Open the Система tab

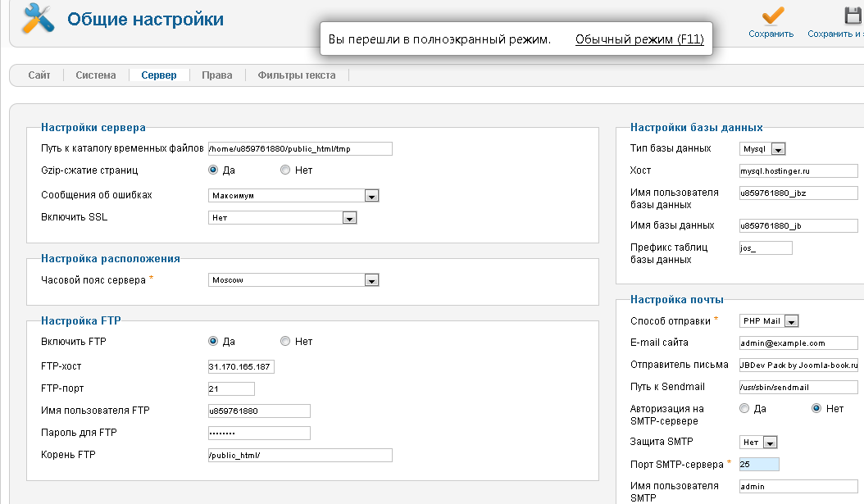(96, 75)
